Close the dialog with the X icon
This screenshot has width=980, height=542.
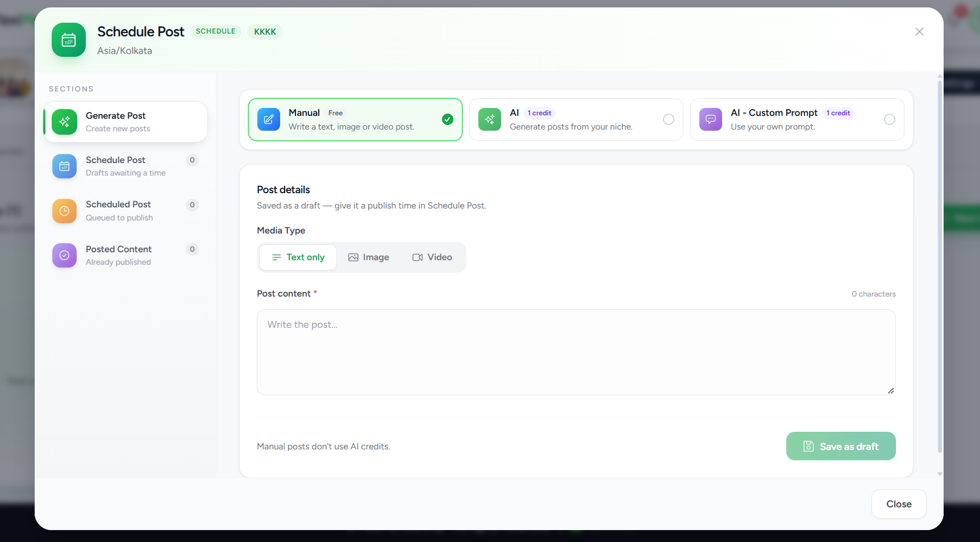tap(919, 32)
